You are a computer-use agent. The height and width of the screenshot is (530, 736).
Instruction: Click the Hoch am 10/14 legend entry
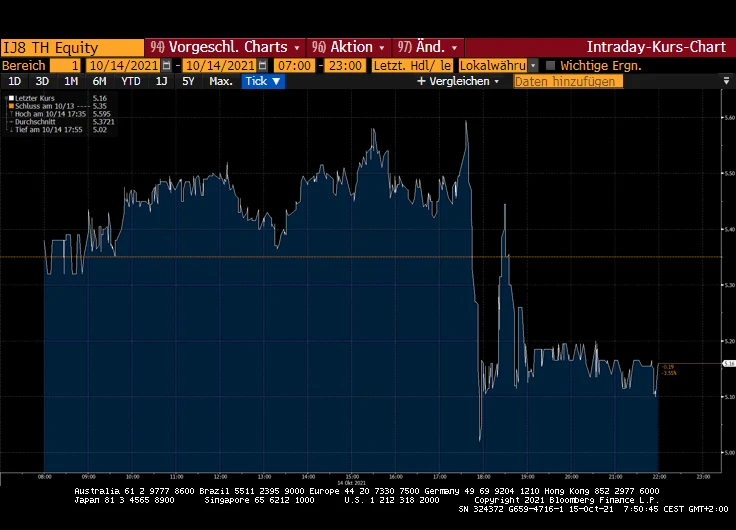44,114
